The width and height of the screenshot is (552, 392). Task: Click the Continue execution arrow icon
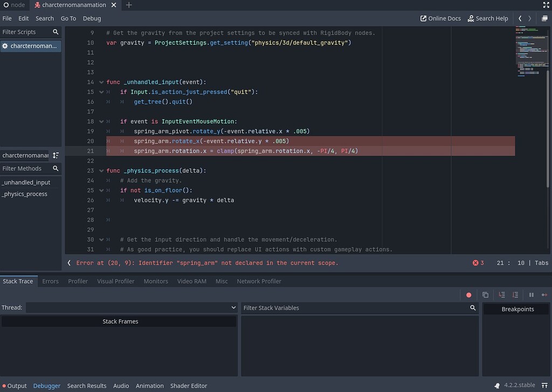[x=543, y=295]
